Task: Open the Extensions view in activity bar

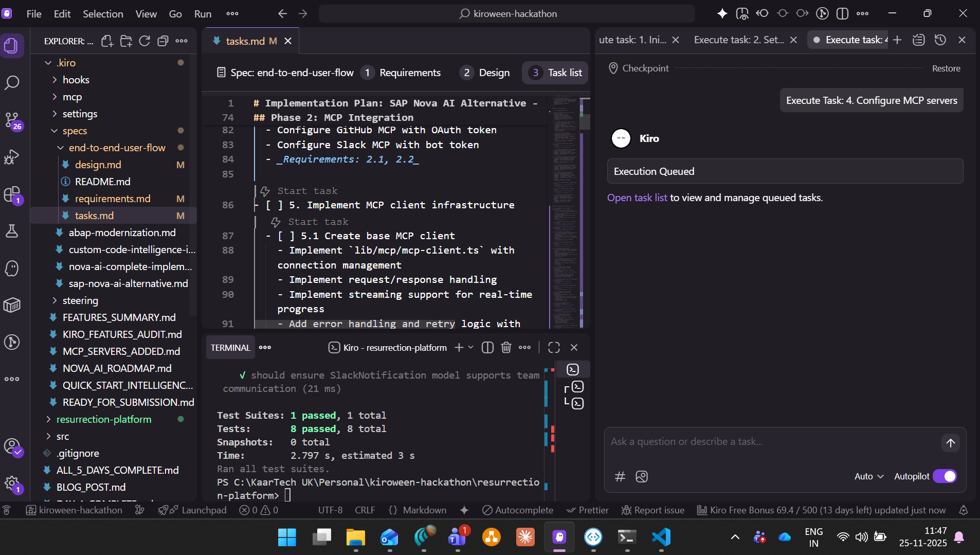Action: (x=12, y=194)
